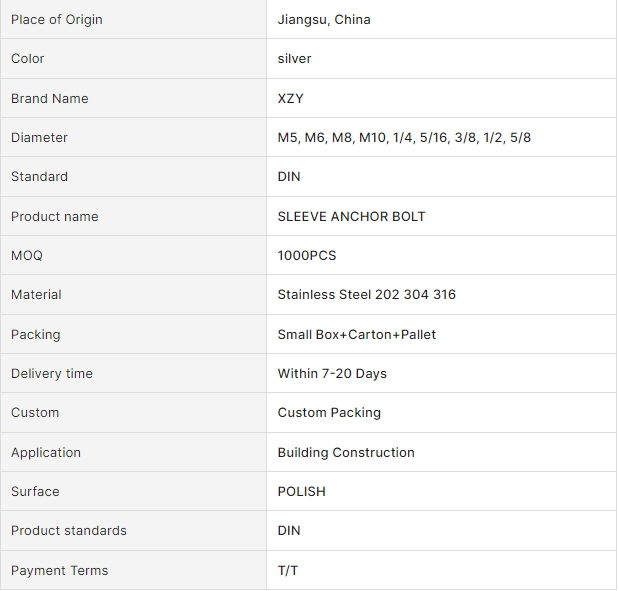Click the "Delivery time" label
The image size is (619, 591).
(x=52, y=374)
